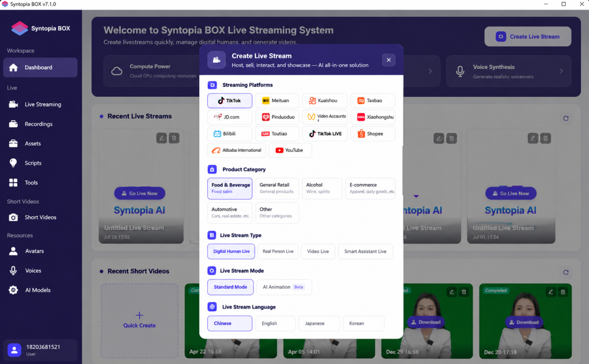The image size is (589, 364).
Task: Edit the Jul 01 15:24 live stream
Action: point(533,138)
